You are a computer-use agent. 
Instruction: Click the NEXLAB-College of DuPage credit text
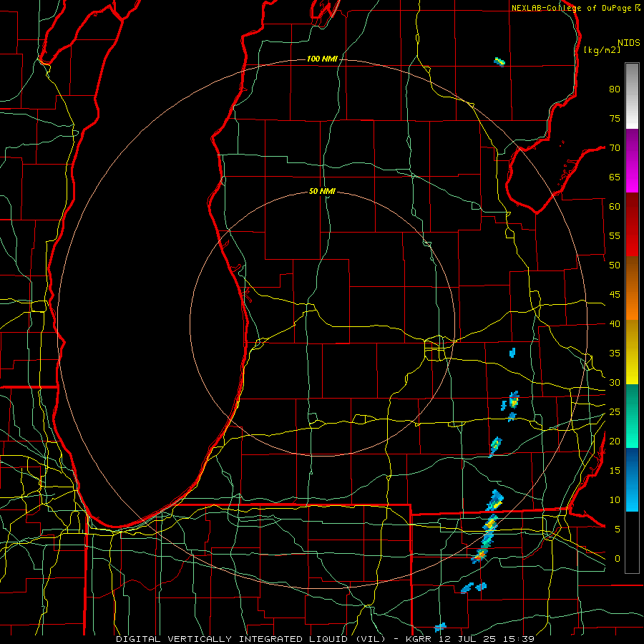pos(575,8)
